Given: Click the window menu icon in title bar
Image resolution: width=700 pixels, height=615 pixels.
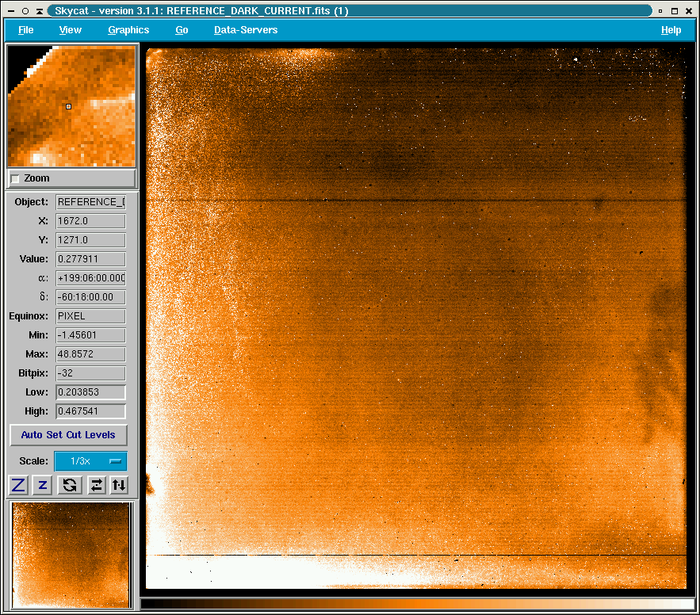Looking at the screenshot, I should click(x=10, y=11).
